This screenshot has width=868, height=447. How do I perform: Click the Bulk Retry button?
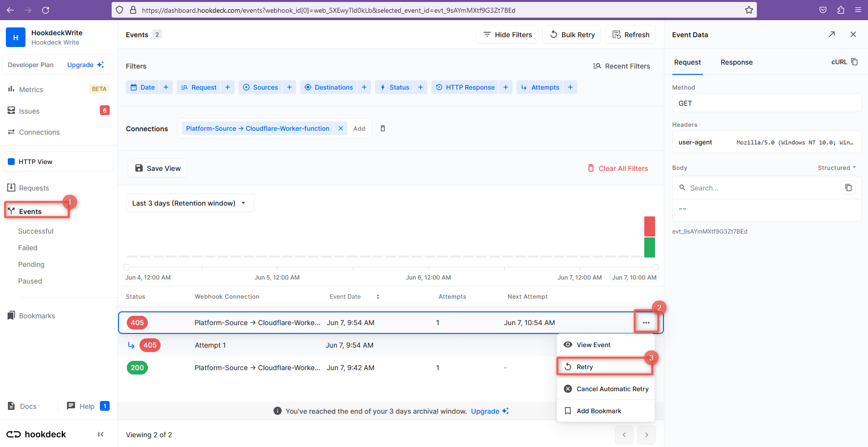tap(571, 34)
